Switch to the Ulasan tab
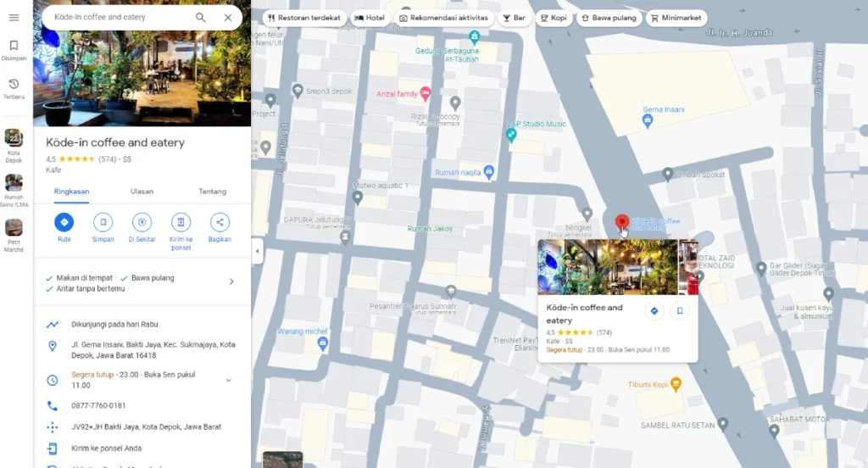 [x=142, y=192]
